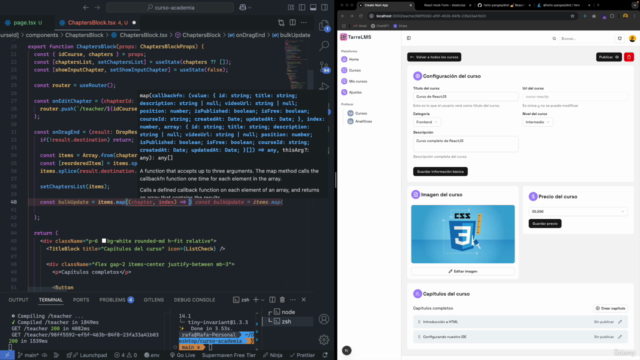Open the PROBLEMS panel tab

pos(116,300)
